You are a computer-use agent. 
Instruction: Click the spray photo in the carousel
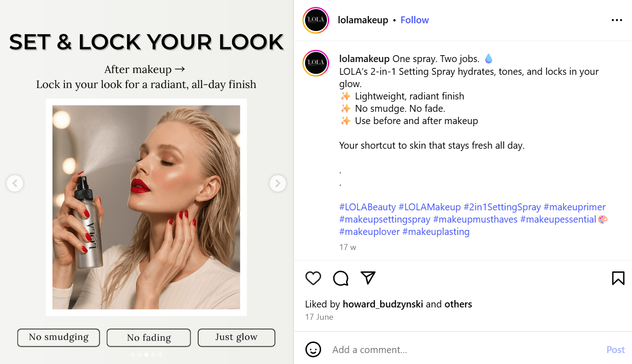tap(146, 207)
